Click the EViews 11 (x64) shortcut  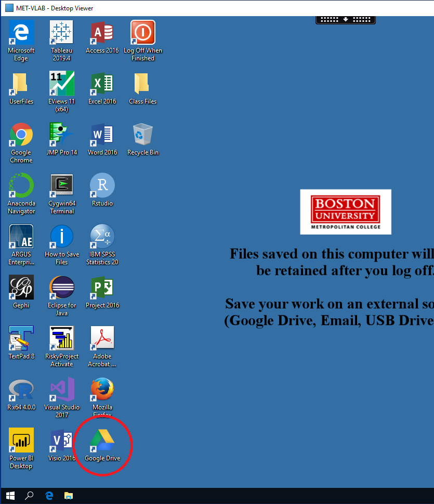pos(61,84)
